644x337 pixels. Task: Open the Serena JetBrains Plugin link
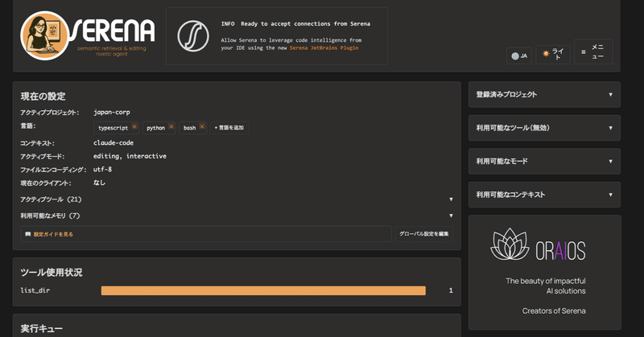click(x=324, y=48)
